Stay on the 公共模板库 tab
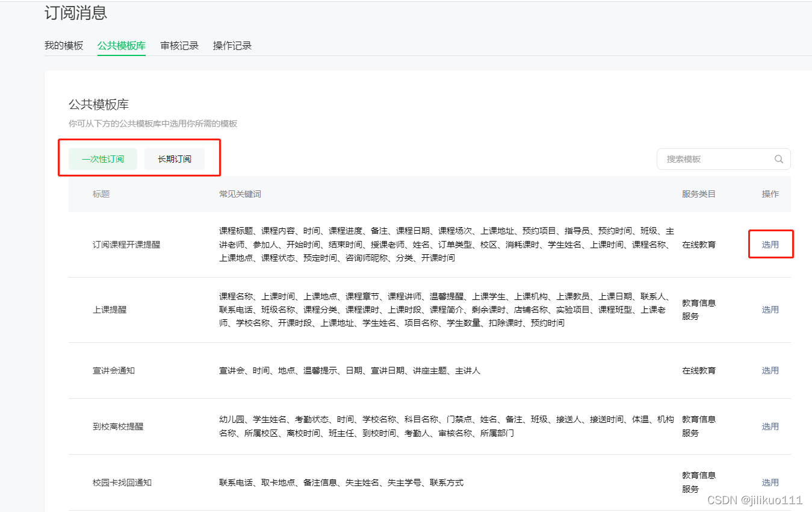Viewport: 812px width, 512px height. coord(121,45)
